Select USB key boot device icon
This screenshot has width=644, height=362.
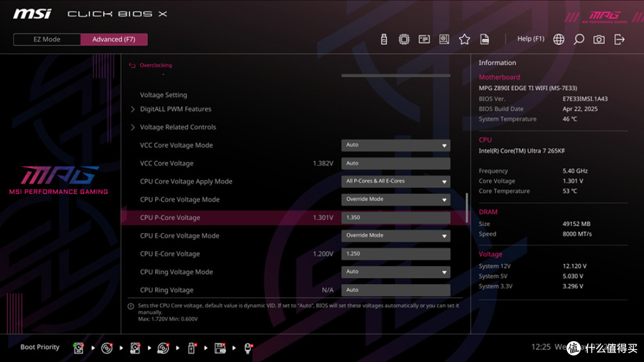pos(191,348)
